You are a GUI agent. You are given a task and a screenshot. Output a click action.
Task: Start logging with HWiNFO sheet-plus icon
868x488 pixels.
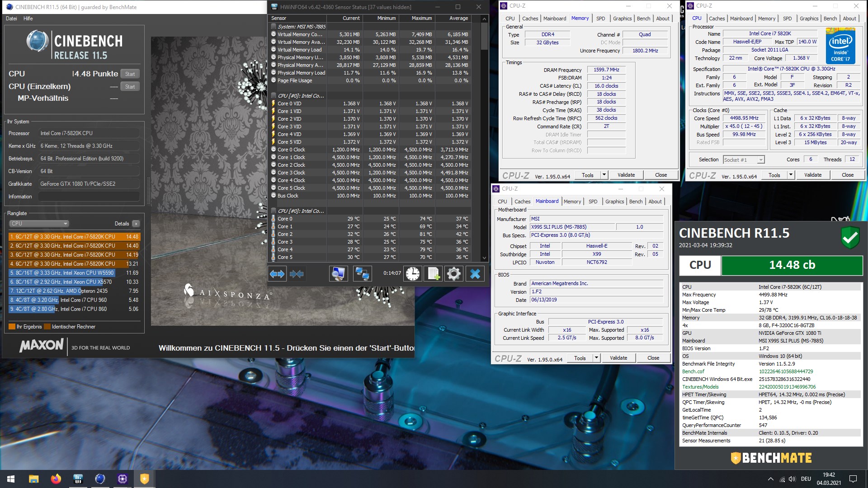tap(433, 273)
